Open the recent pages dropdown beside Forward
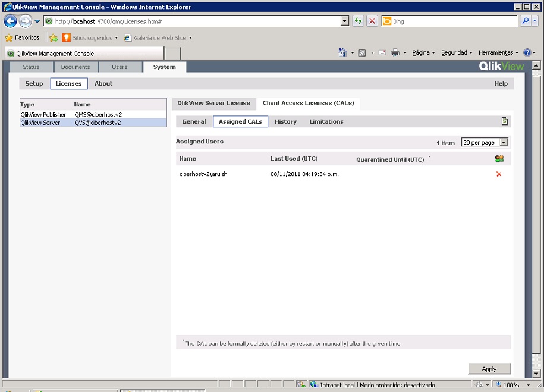This screenshot has height=392, width=544. pos(37,21)
